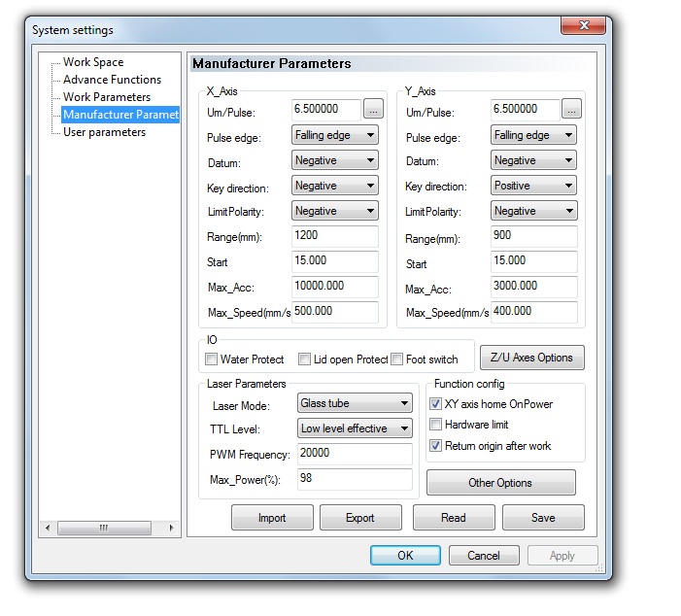Open Advance Functions in the tree
681x616 pixels.
pos(112,80)
